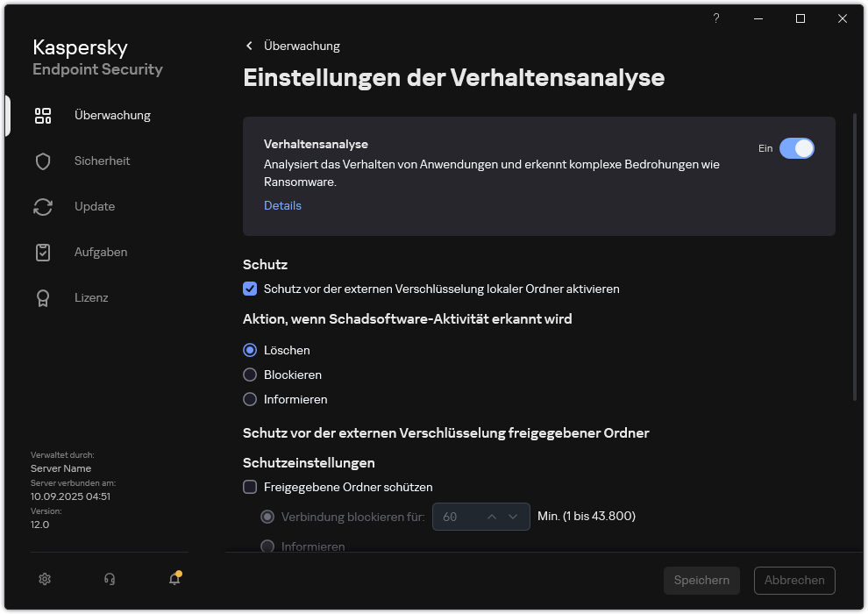
Task: Click the Überwachung dashboard icon in sidebar
Action: [x=43, y=115]
